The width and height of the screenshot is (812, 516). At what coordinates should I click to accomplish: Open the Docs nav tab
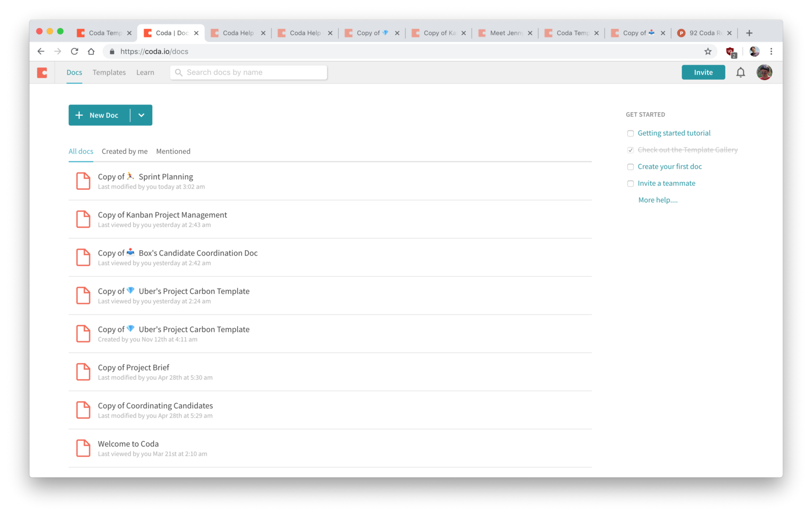point(74,73)
